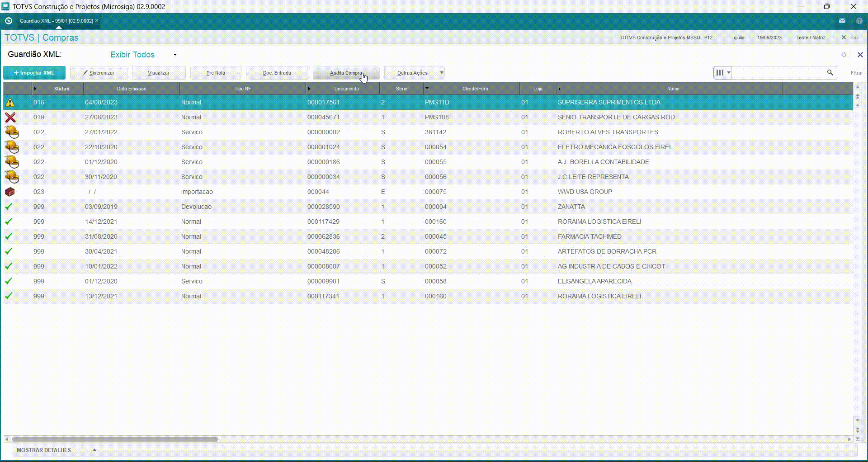Select client code PMS11D
Screen dimensions: 868x462
(x=437, y=102)
